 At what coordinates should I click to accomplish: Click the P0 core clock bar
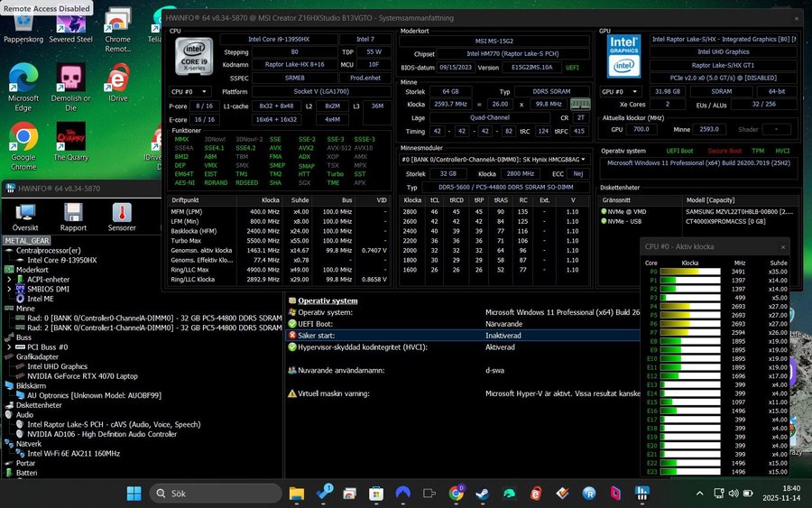690,272
